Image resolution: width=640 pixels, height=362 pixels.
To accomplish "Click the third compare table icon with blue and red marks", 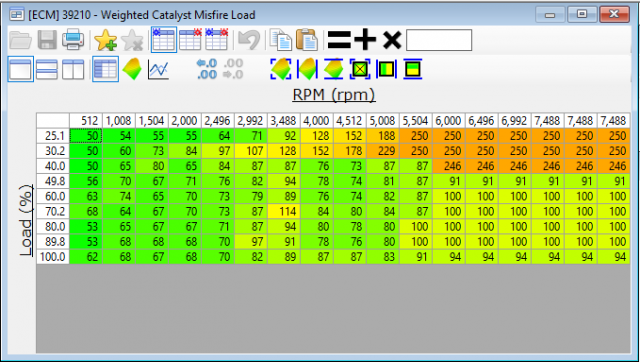I will (x=216, y=40).
